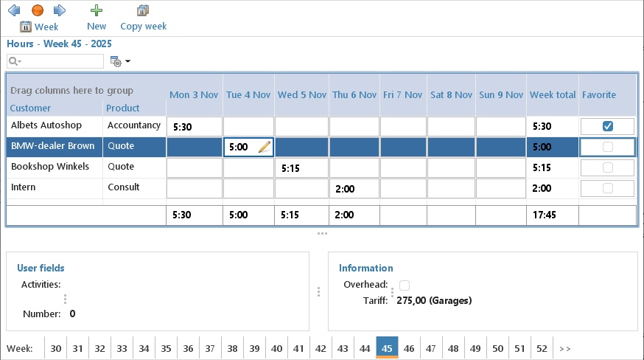Click the Copy week icon
Image resolution: width=644 pixels, height=360 pixels.
[x=143, y=10]
